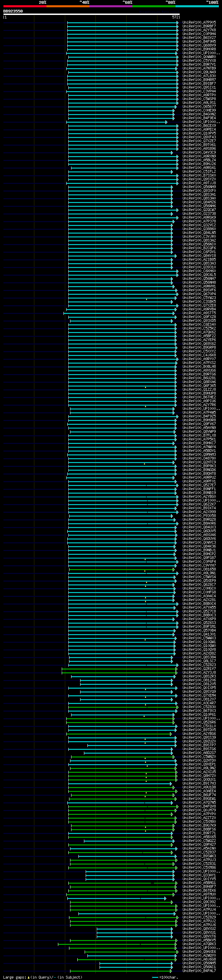Click the white query sequence bar
Viewport: 222px width, 980px height.
tap(92, 14)
